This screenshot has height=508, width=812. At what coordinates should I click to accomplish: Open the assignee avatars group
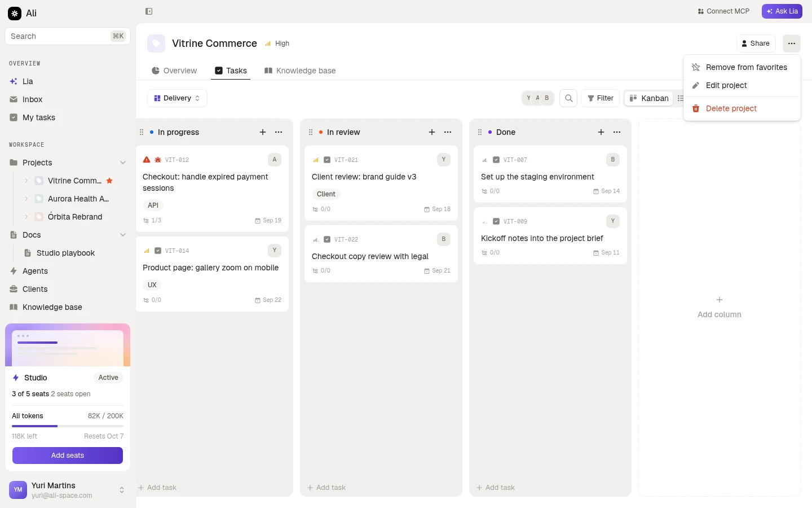tap(538, 98)
